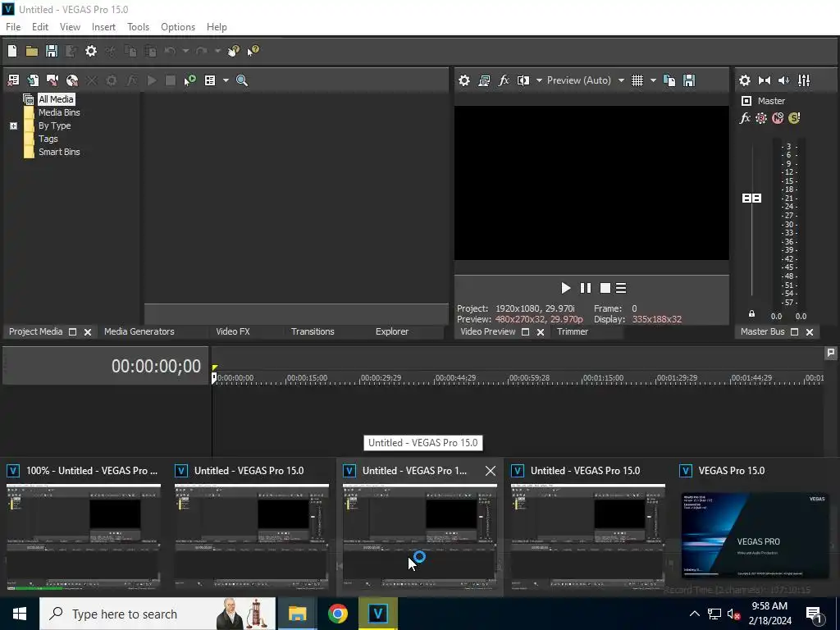Save the project with the floppy disk icon
The height and width of the screenshot is (630, 840).
(x=52, y=51)
